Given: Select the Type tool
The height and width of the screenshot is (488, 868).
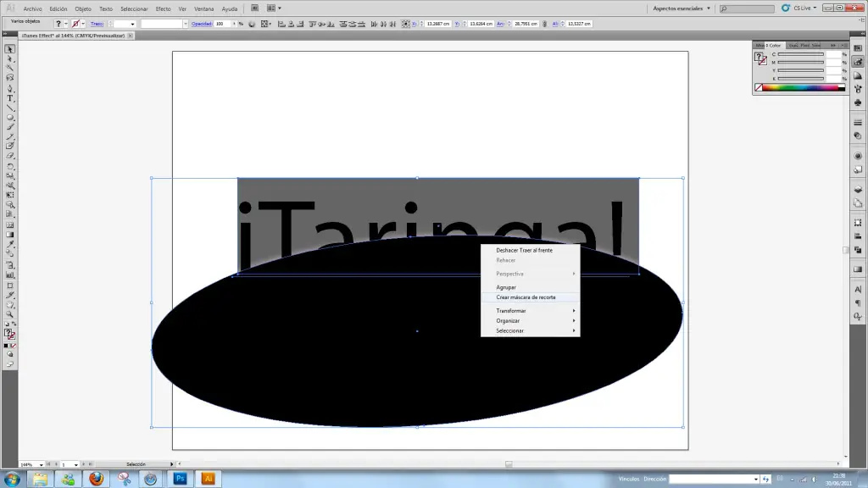Looking at the screenshot, I should 10,98.
